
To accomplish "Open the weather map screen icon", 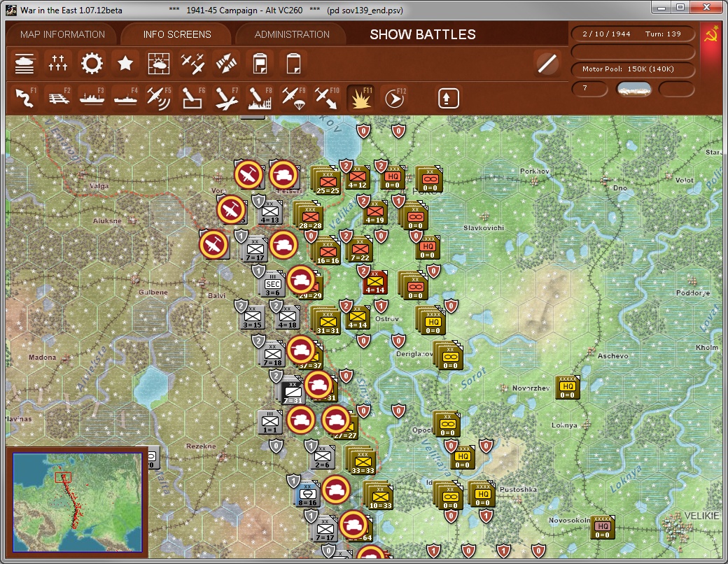I will 159,64.
